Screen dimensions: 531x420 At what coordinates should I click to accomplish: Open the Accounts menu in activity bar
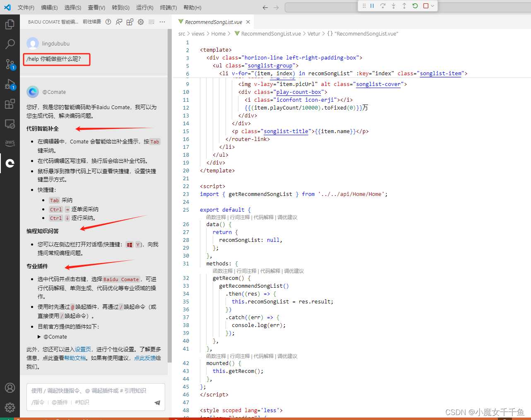click(10, 388)
